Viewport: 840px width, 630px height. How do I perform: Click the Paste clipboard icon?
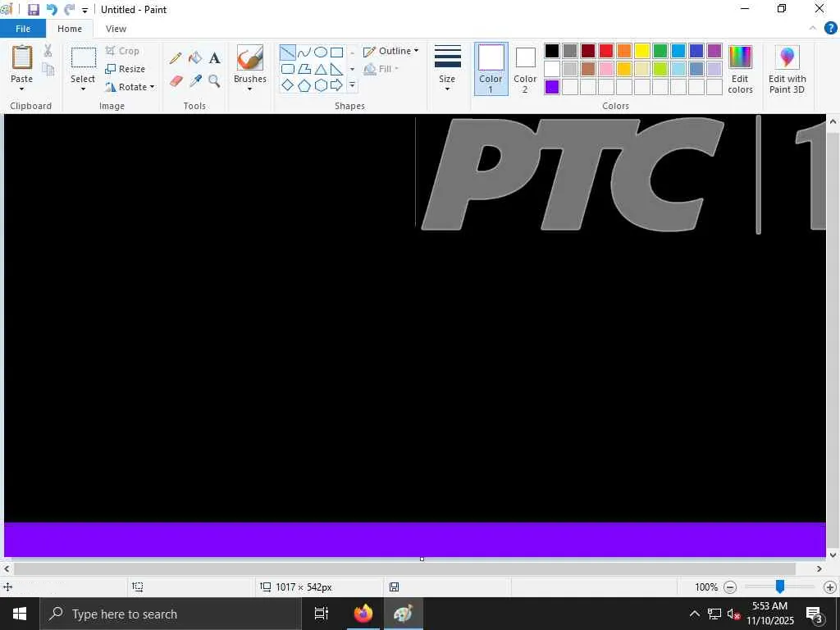coord(22,57)
